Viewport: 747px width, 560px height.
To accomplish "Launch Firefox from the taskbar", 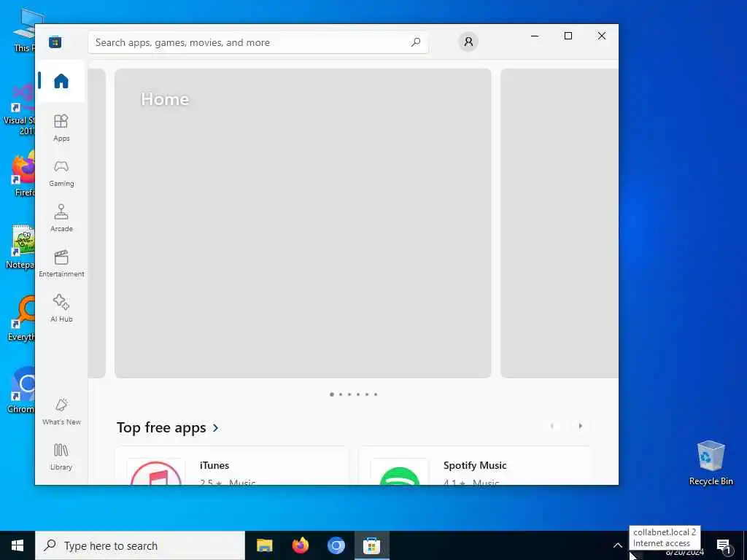I will coord(300,545).
